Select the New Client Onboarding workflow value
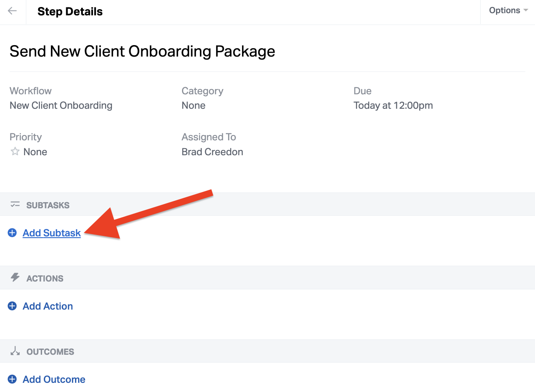 click(61, 105)
